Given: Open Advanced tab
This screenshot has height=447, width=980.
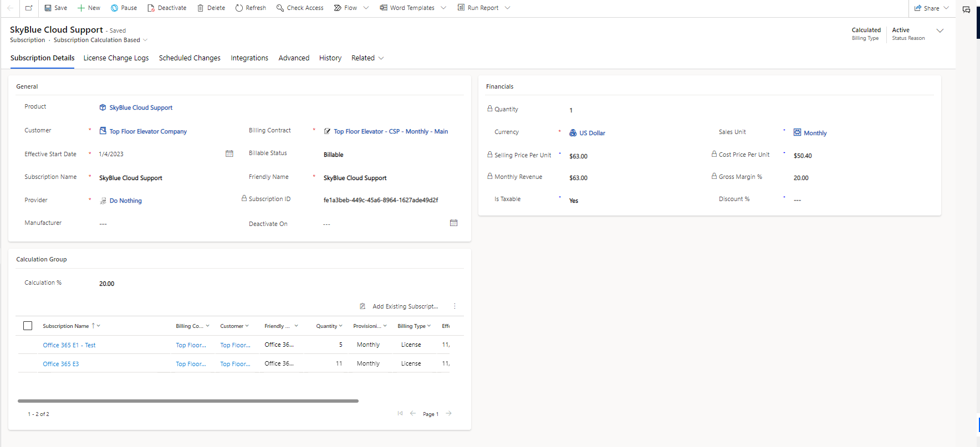Looking at the screenshot, I should click(x=294, y=58).
